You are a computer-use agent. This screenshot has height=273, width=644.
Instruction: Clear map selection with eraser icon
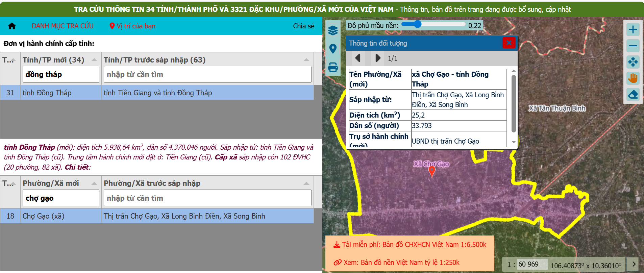coord(633,94)
